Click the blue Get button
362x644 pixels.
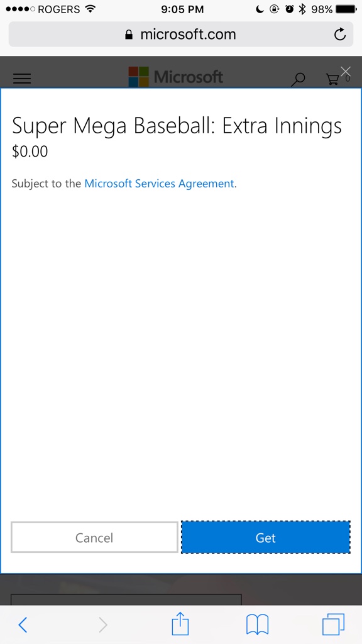point(266,537)
